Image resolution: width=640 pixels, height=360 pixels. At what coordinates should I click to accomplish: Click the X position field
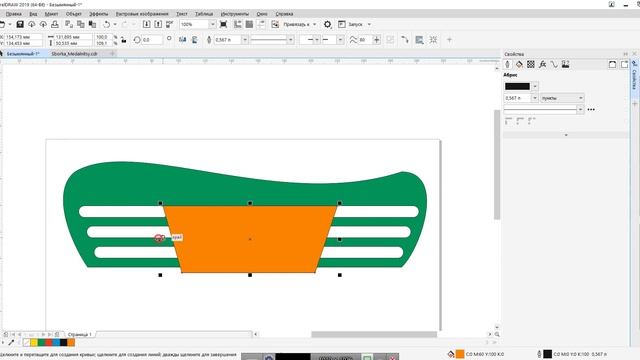[23, 37]
